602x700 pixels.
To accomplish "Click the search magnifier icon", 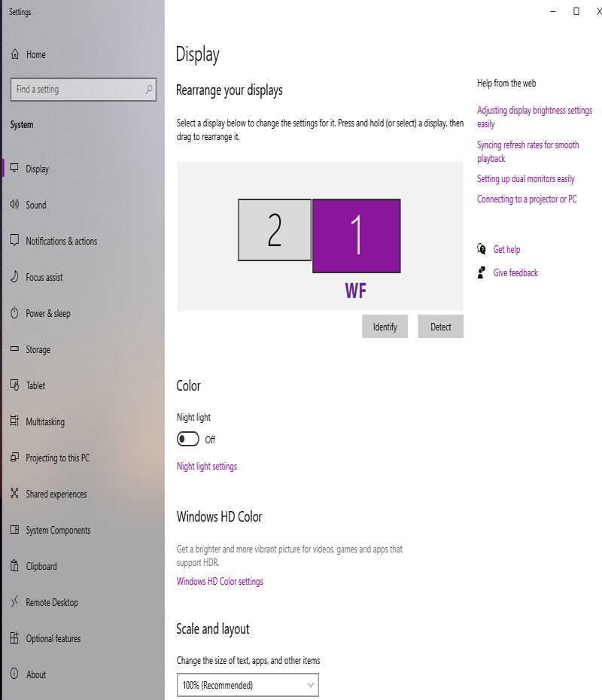I will point(148,90).
